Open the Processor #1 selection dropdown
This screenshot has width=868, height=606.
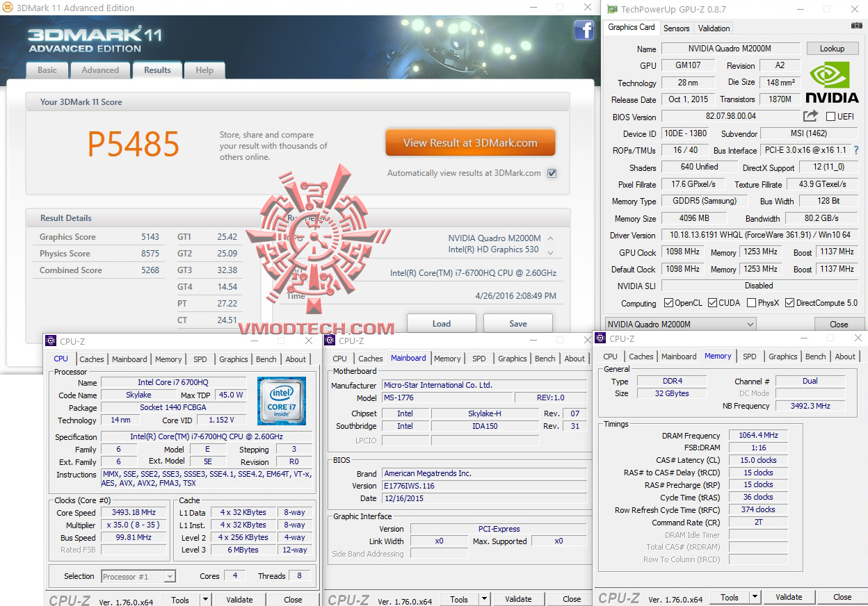[x=138, y=576]
